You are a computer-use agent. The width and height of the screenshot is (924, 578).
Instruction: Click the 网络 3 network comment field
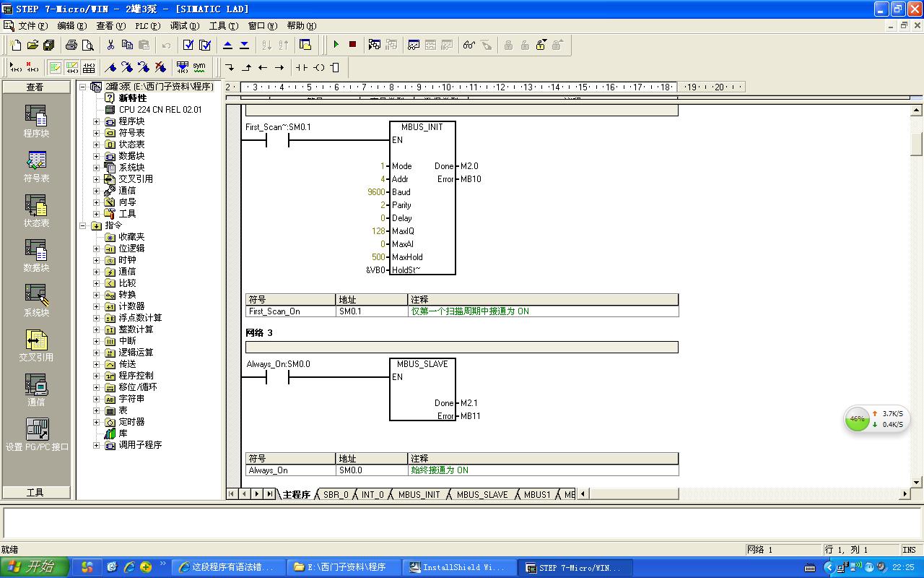(x=462, y=347)
